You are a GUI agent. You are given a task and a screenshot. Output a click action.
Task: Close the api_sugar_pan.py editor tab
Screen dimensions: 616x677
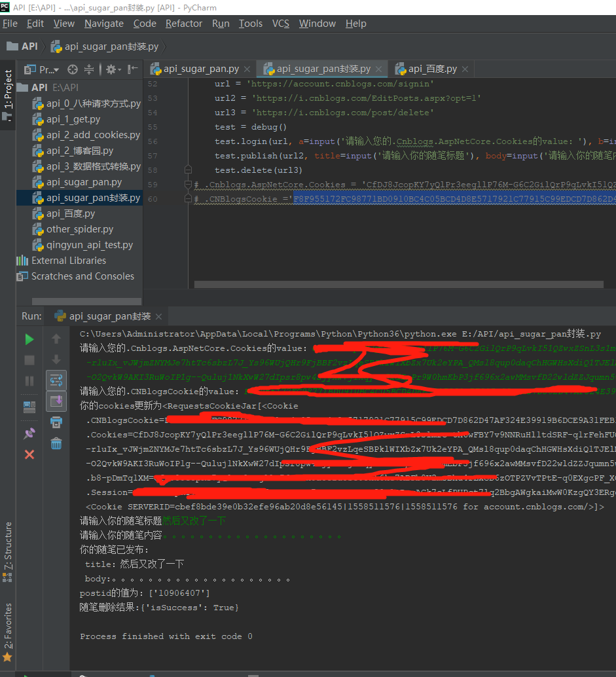[247, 69]
